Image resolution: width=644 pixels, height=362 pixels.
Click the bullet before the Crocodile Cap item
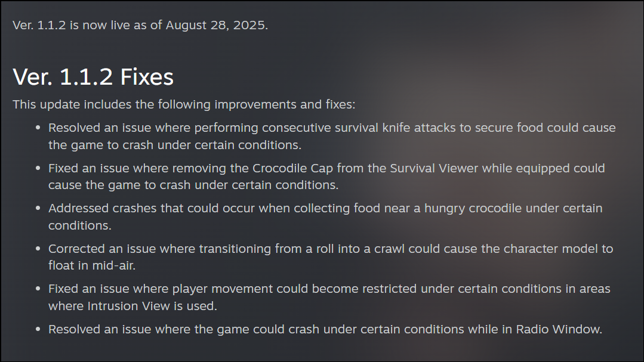tap(38, 168)
